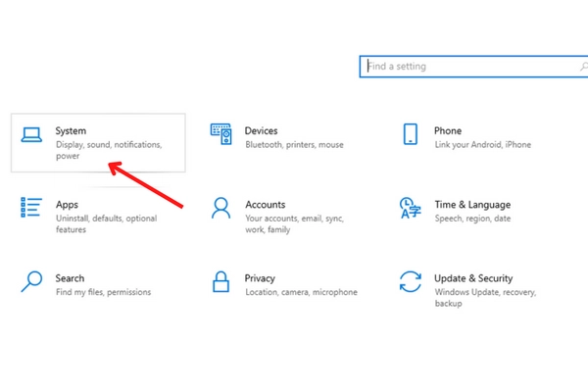Image resolution: width=588 pixels, height=392 pixels.
Task: Click the 'Bluetooth, printers, mouse' description
Action: [x=294, y=145]
